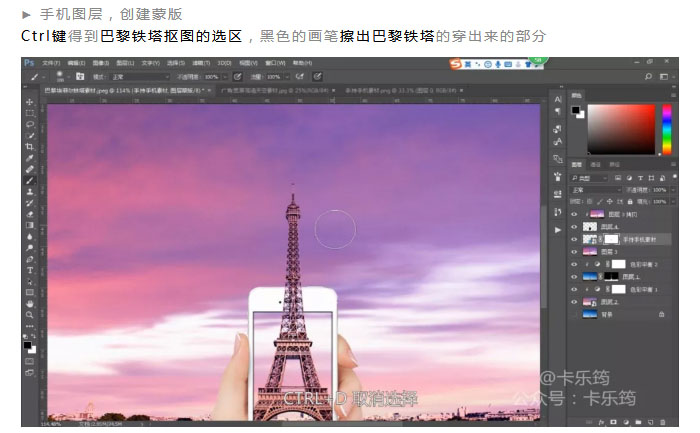
Task: Click the foreground color swatch in toolbar
Action: (x=28, y=345)
